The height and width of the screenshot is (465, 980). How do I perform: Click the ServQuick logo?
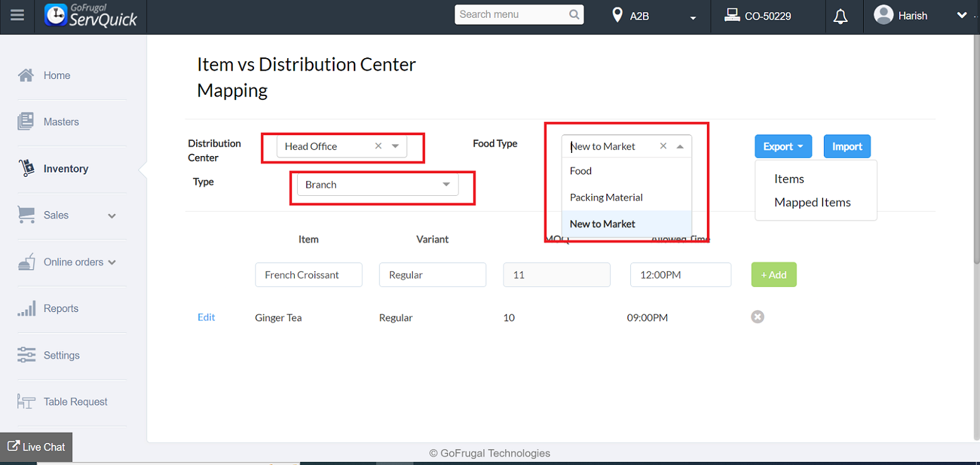(91, 15)
